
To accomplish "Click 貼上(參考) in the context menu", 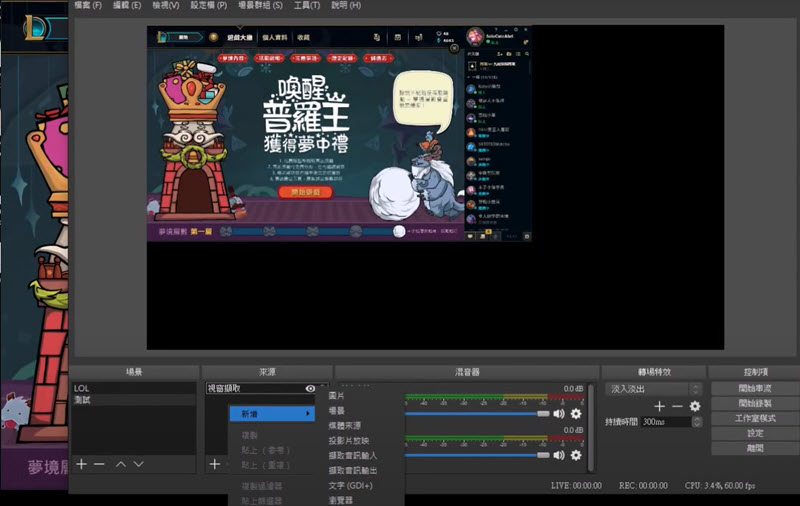I will (x=266, y=450).
